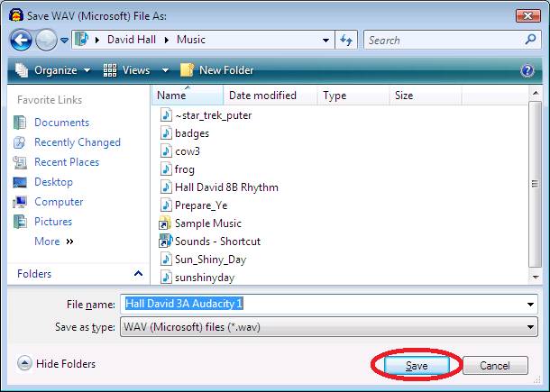This screenshot has width=550, height=392.
Task: Click the file list scroll up arrow
Action: [536, 93]
